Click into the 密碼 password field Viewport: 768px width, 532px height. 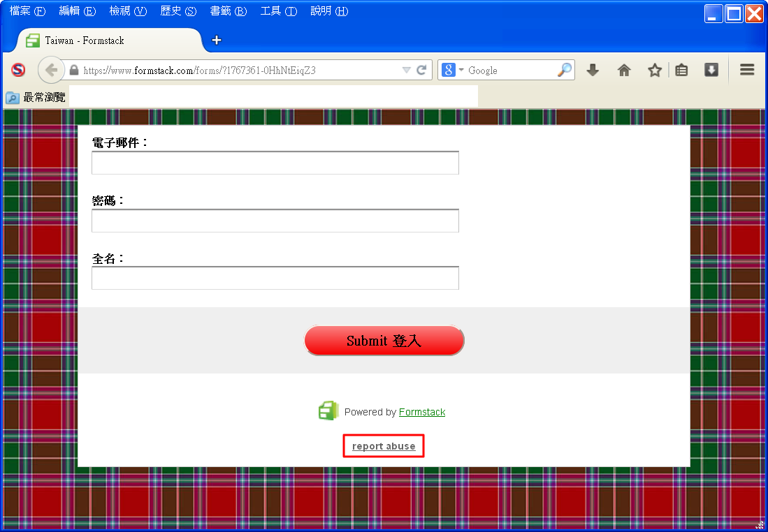point(275,221)
